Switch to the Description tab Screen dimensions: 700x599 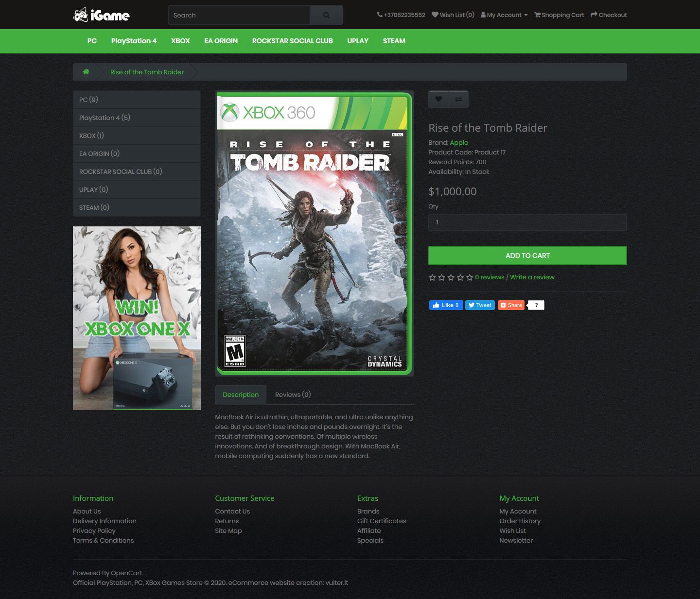click(241, 394)
